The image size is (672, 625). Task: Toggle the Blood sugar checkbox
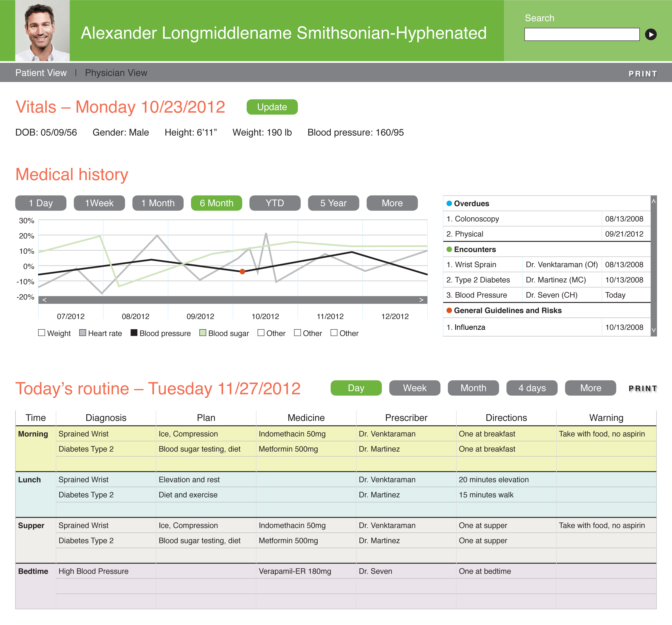coord(202,333)
